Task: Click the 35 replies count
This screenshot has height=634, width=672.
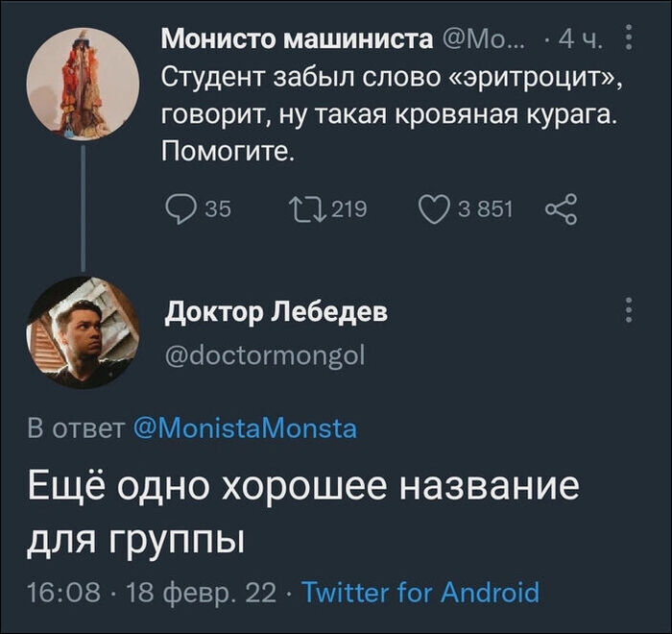Action: point(218,209)
